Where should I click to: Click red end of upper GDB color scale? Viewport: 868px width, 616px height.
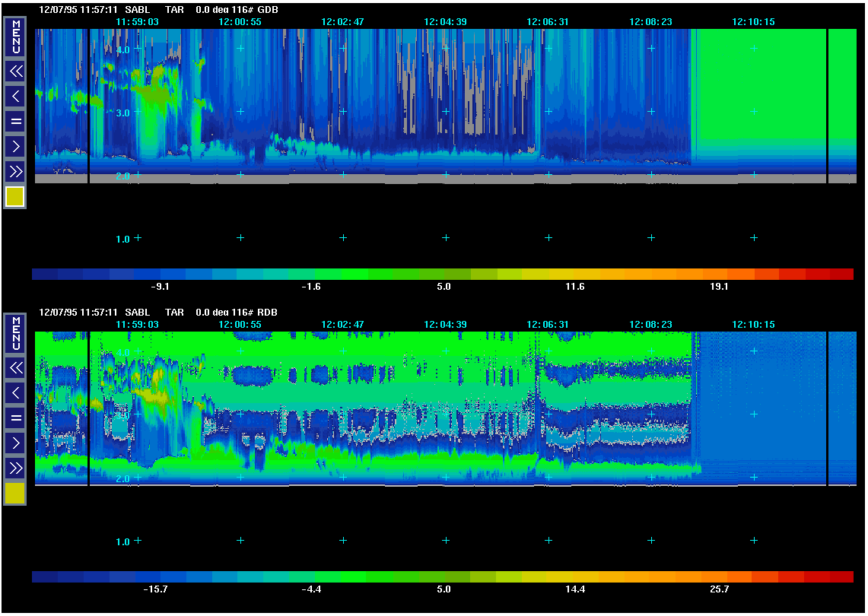point(841,274)
